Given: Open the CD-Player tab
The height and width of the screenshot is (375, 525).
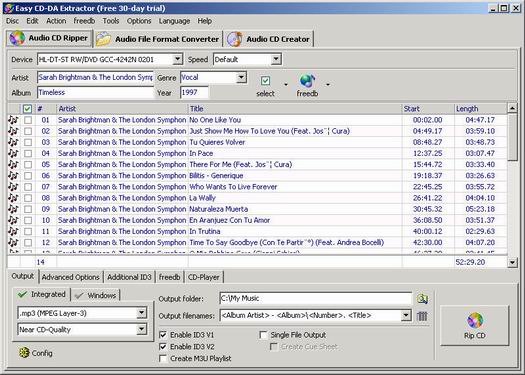Looking at the screenshot, I should (x=204, y=277).
